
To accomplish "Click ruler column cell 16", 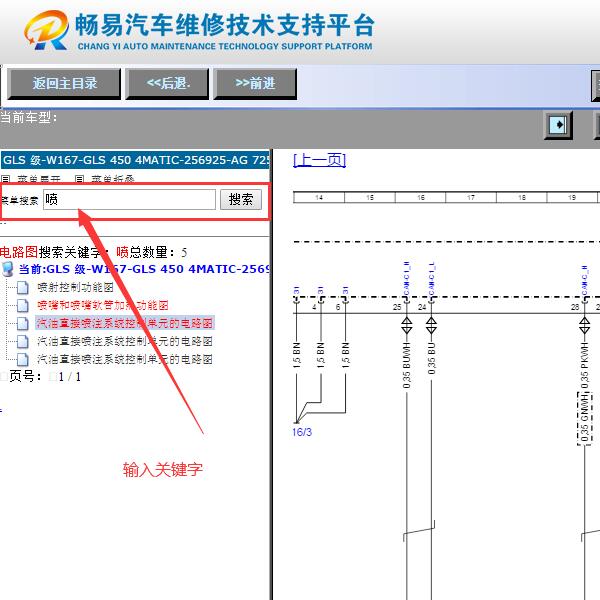I will (420, 197).
